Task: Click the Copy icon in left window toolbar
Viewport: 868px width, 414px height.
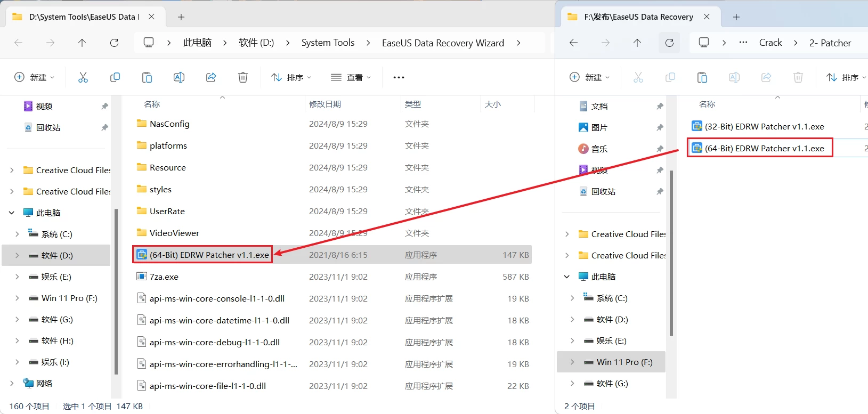Action: coord(115,77)
